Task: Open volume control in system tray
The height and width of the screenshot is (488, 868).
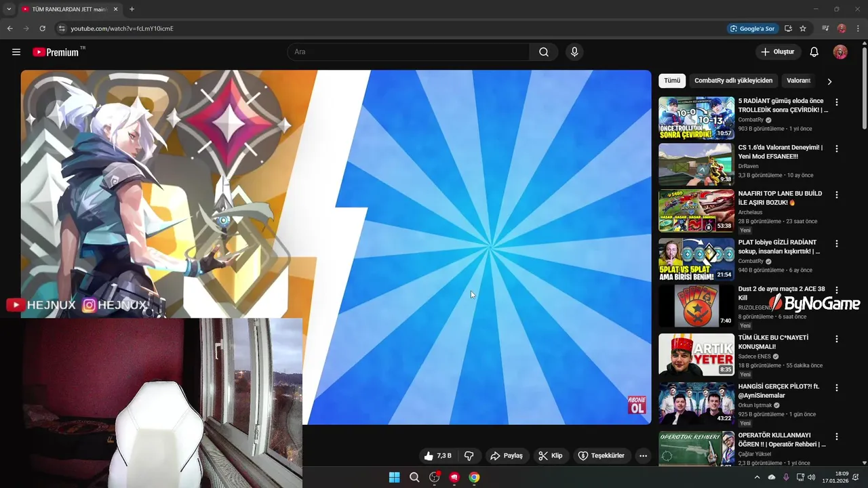Action: tap(812, 477)
